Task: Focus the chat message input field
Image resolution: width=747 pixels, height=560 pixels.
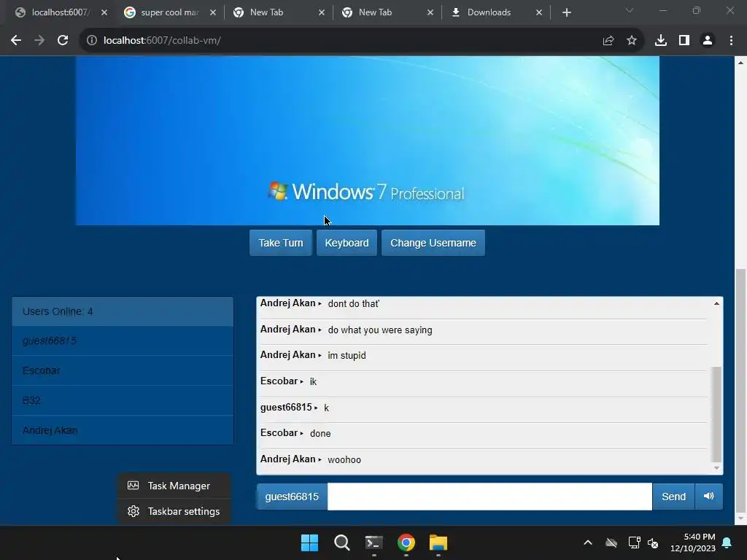Action: coord(489,497)
